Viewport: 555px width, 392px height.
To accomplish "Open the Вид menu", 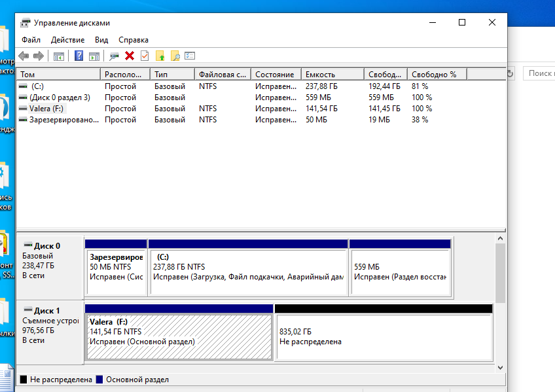I will [101, 40].
